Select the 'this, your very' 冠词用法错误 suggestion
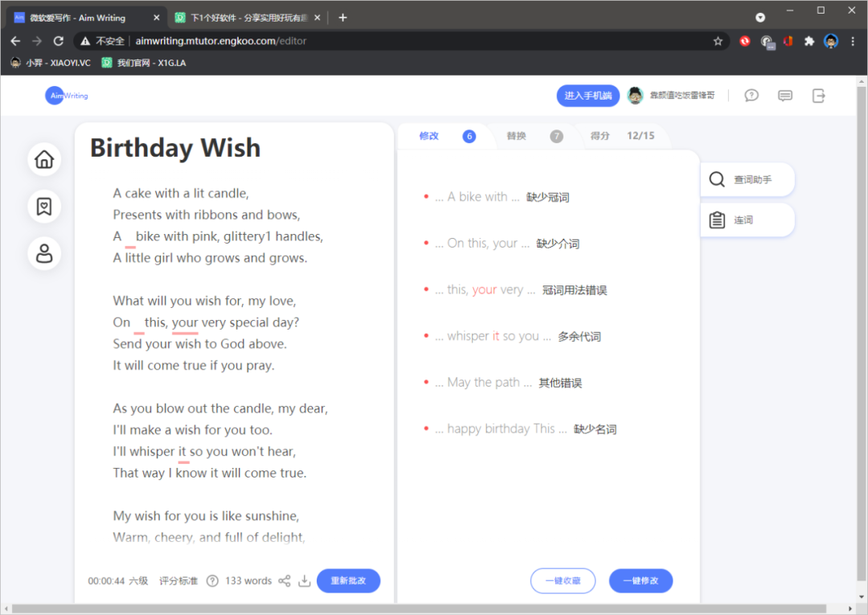Screen dimensions: 868x615 point(515,290)
